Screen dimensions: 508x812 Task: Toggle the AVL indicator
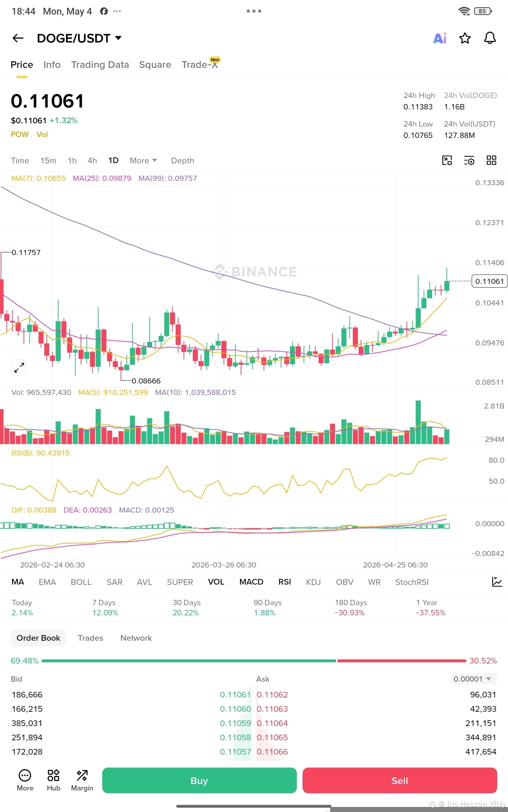[x=144, y=582]
